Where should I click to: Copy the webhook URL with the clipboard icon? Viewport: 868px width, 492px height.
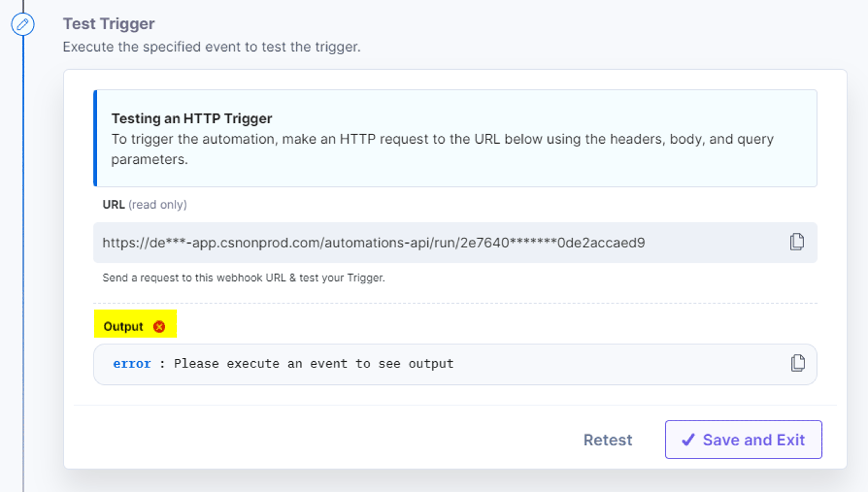pyautogui.click(x=797, y=242)
